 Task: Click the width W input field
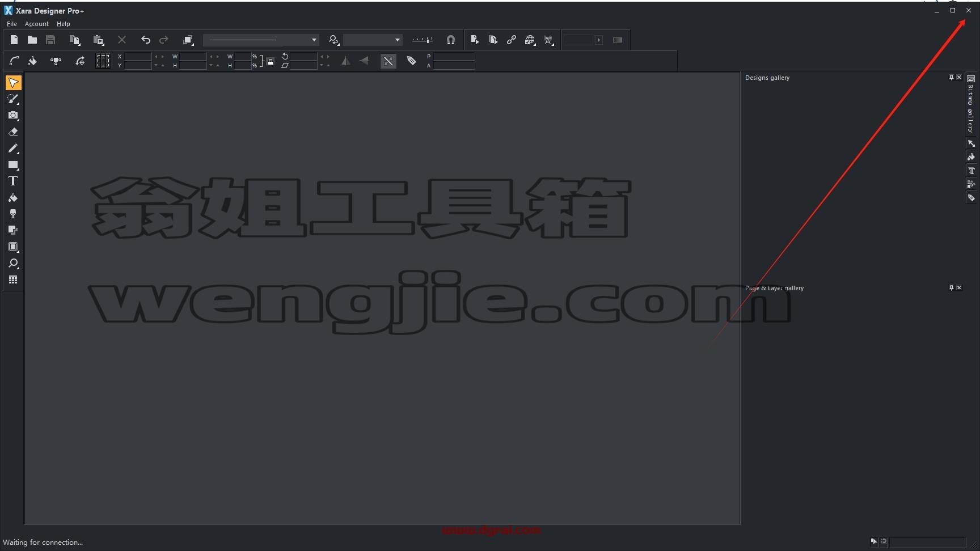193,56
